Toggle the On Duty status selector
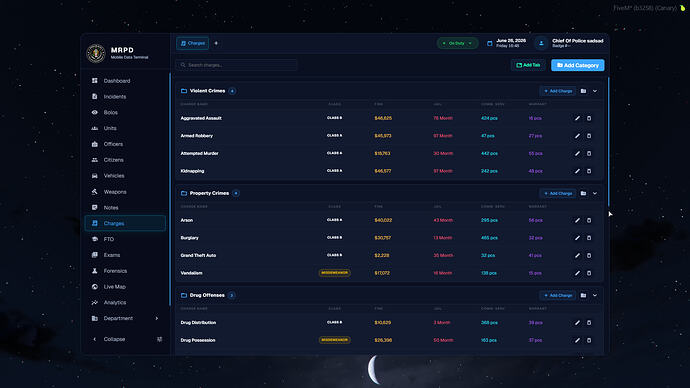 pyautogui.click(x=457, y=43)
